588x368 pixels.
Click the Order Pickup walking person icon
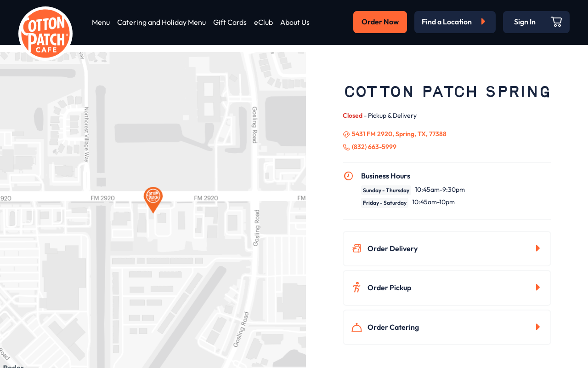[356, 287]
